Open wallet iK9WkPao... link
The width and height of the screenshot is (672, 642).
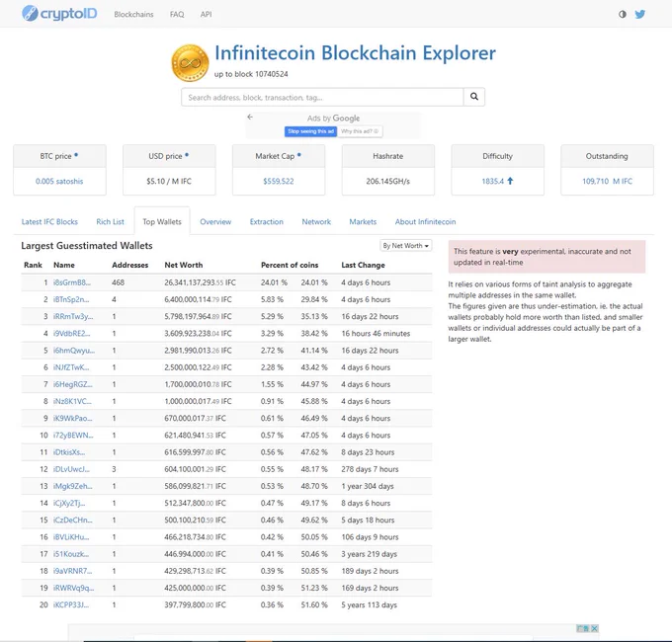click(x=73, y=418)
